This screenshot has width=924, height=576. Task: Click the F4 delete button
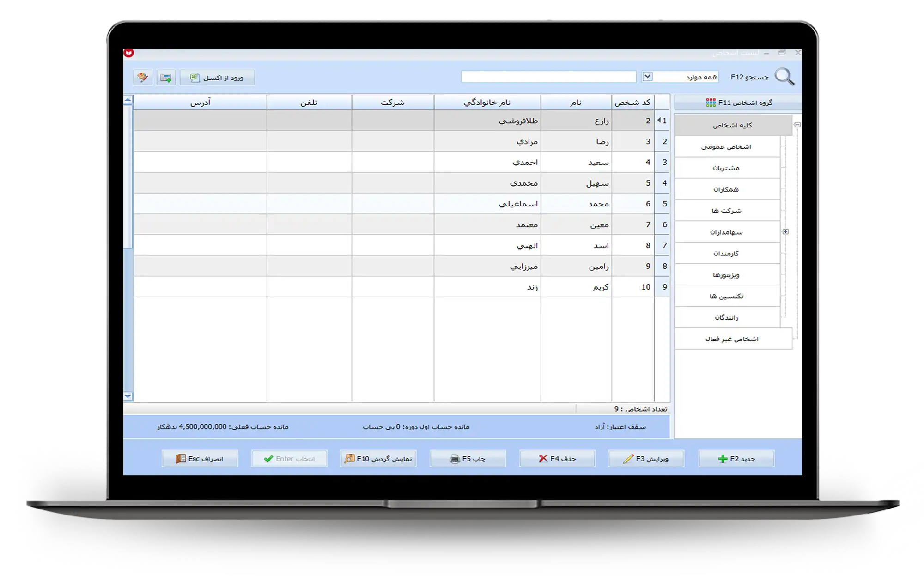click(557, 459)
